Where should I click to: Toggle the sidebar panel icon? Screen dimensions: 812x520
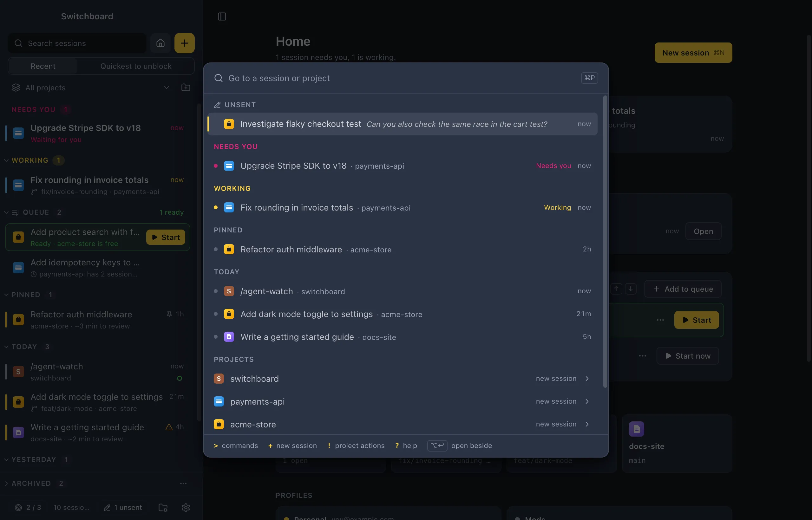tap(222, 16)
